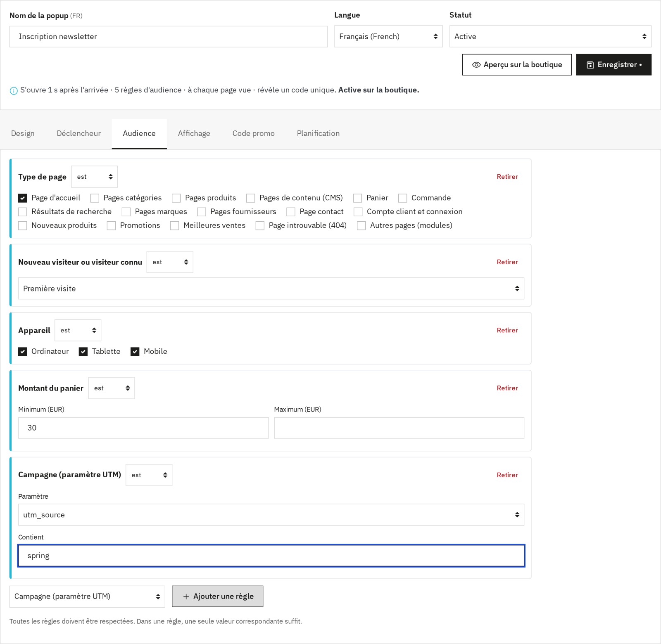Click the eye icon in Aperçu sur la boutique

click(x=476, y=65)
